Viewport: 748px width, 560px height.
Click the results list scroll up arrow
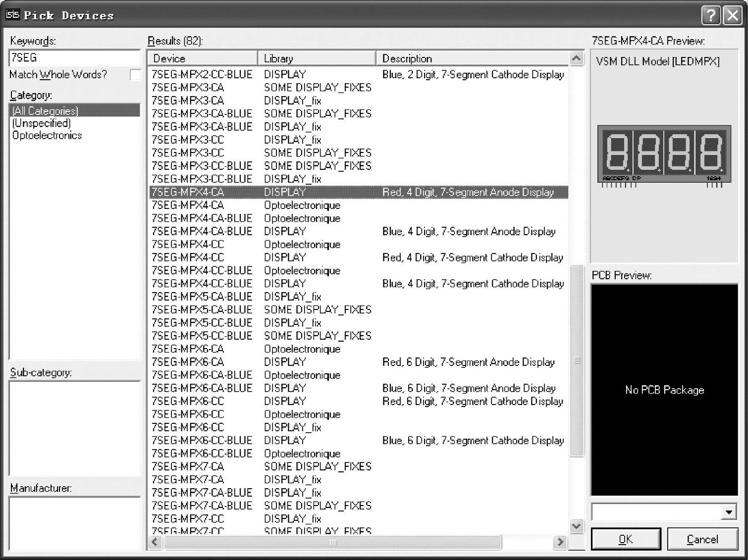coord(576,58)
